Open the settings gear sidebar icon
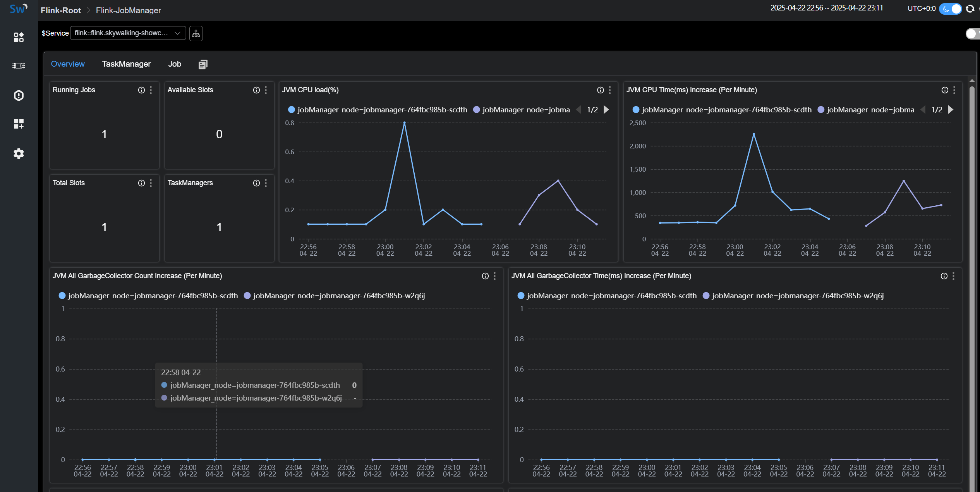Viewport: 980px width, 492px height. click(x=19, y=154)
